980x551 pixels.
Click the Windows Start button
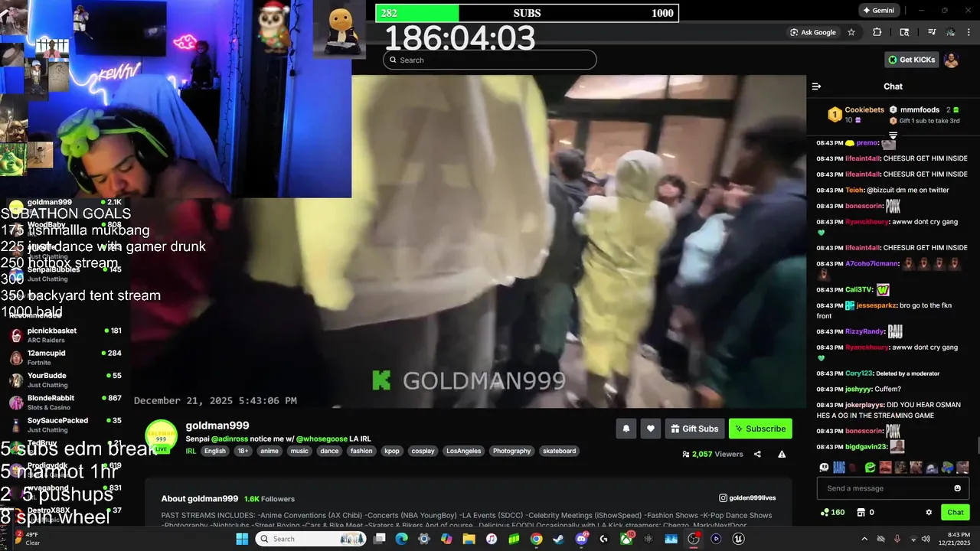(x=242, y=539)
